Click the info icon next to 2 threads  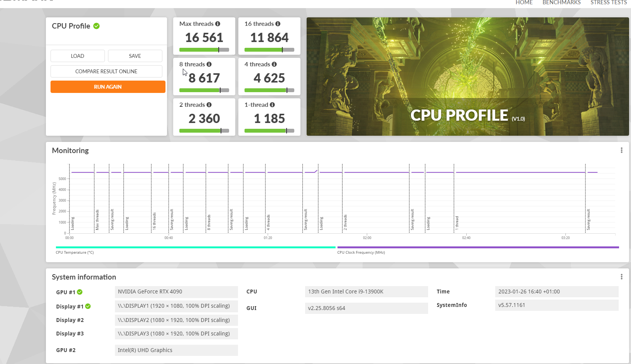[x=209, y=105]
